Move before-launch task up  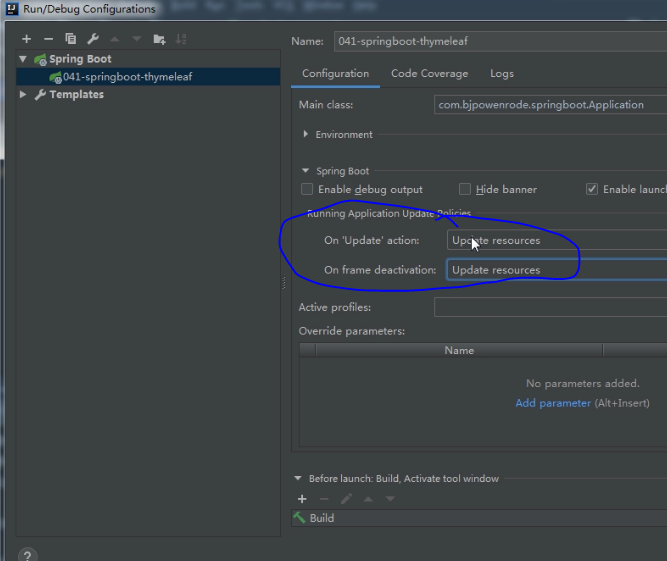(x=368, y=498)
